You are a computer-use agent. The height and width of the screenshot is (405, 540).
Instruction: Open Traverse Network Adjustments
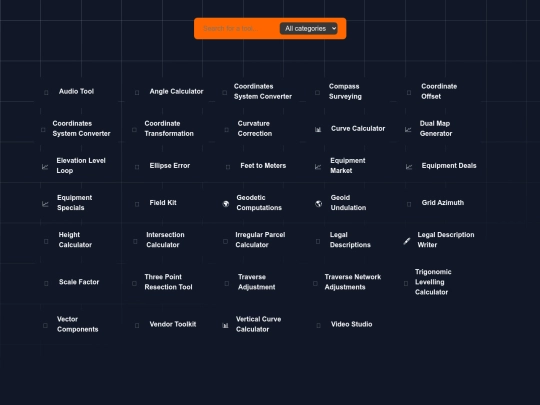(353, 282)
